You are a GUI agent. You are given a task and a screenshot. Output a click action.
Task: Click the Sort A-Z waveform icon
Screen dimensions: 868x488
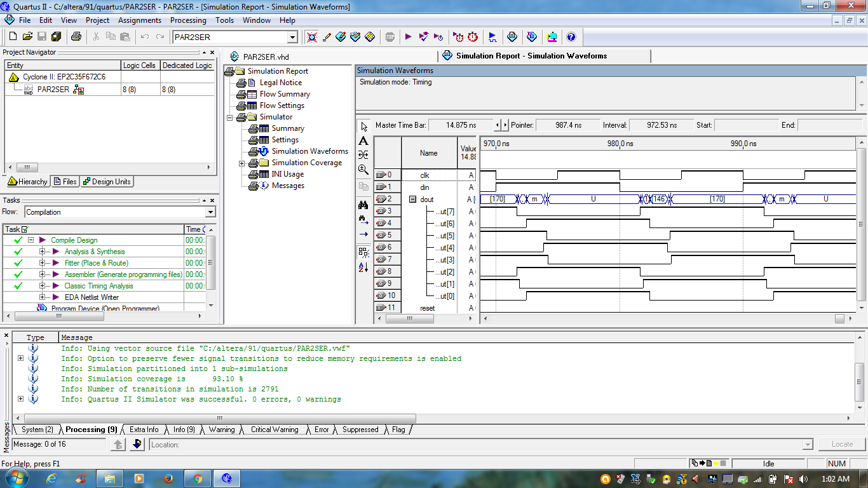[x=363, y=268]
